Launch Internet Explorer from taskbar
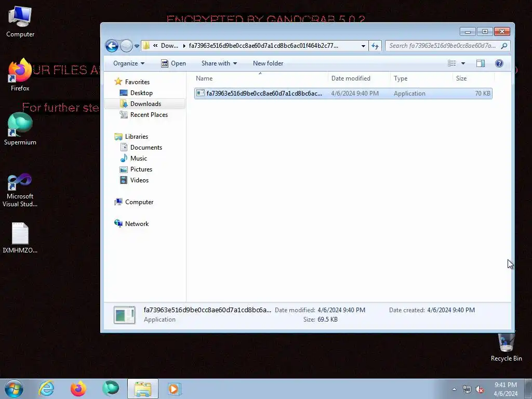Image resolution: width=532 pixels, height=399 pixels. 46,389
